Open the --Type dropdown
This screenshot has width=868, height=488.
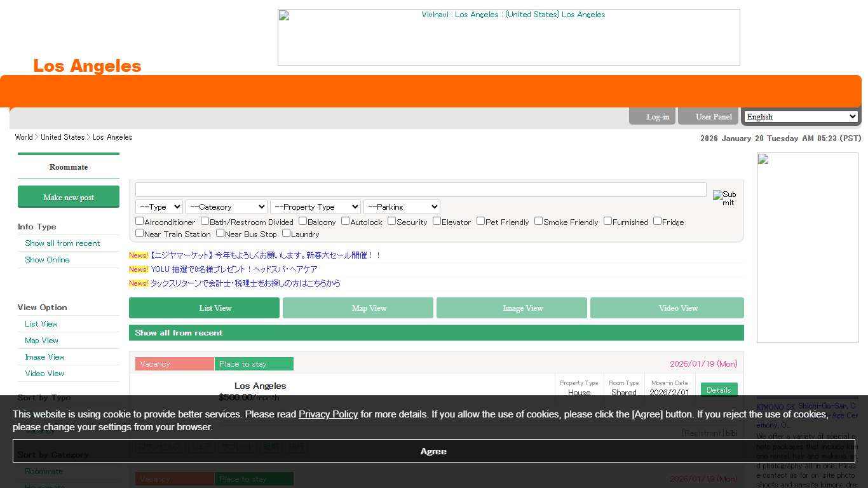coord(158,207)
